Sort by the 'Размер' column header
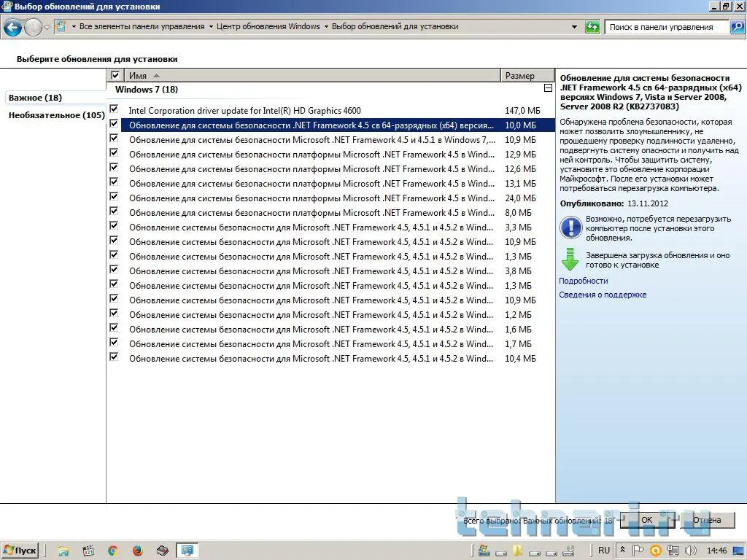This screenshot has height=560, width=747. coord(527,75)
